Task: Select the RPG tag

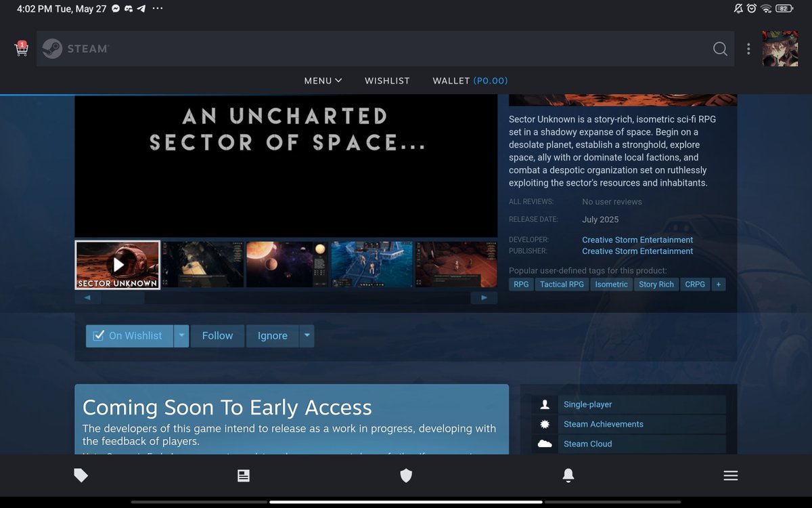Action: 521,284
